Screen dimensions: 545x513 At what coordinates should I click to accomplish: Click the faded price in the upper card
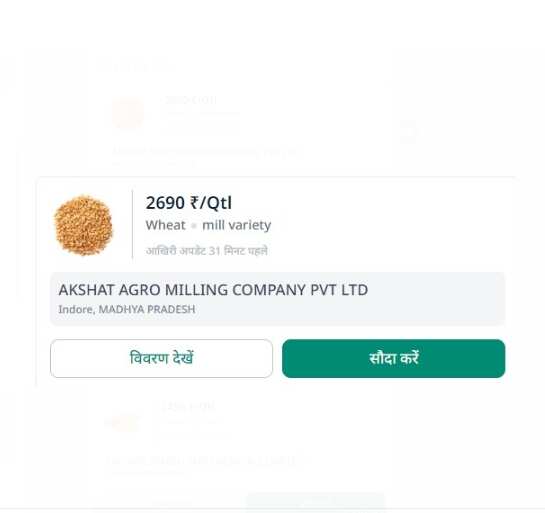(x=189, y=100)
